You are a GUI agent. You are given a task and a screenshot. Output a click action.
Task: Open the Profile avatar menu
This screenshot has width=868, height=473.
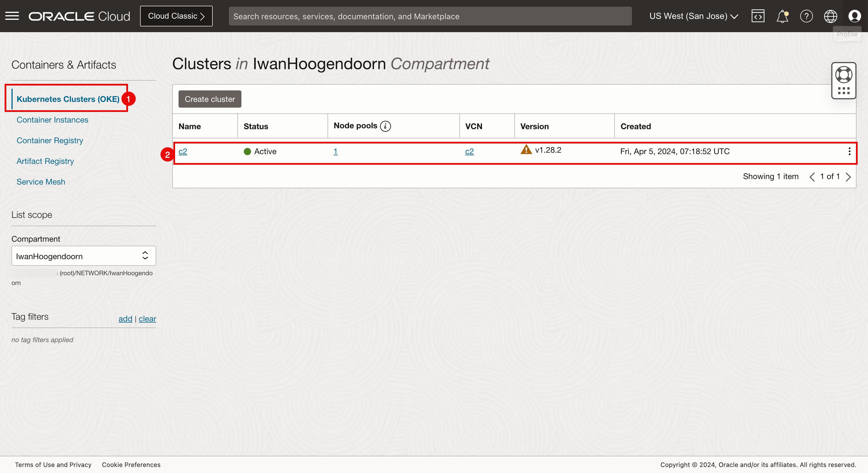pos(855,16)
